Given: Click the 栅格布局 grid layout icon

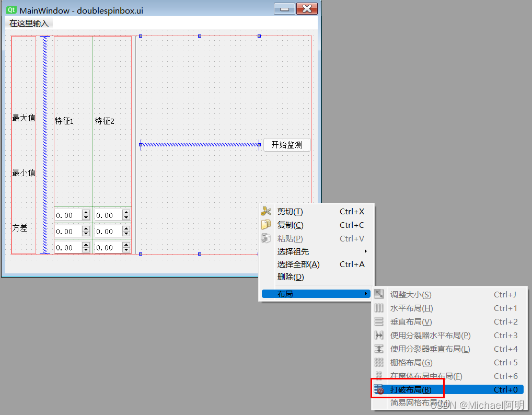Looking at the screenshot, I should pyautogui.click(x=379, y=362).
